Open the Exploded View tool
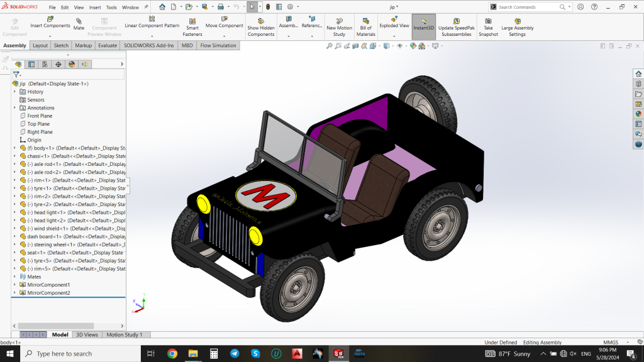The image size is (644, 362). point(394,23)
